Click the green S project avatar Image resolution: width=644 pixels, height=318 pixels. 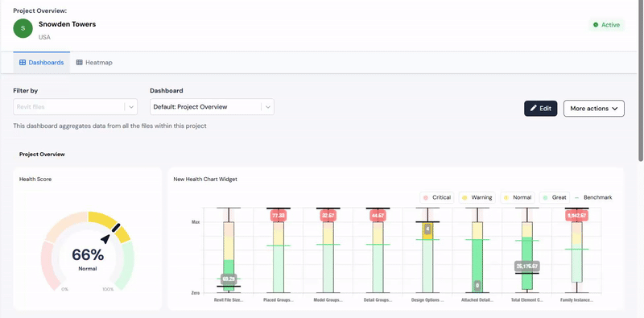(x=23, y=28)
